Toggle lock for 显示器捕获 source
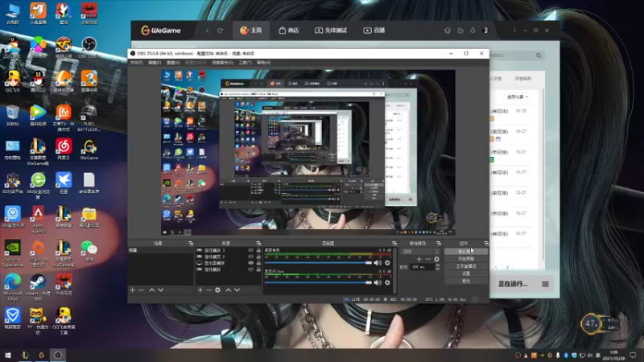The height and width of the screenshot is (362, 644). [x=258, y=263]
